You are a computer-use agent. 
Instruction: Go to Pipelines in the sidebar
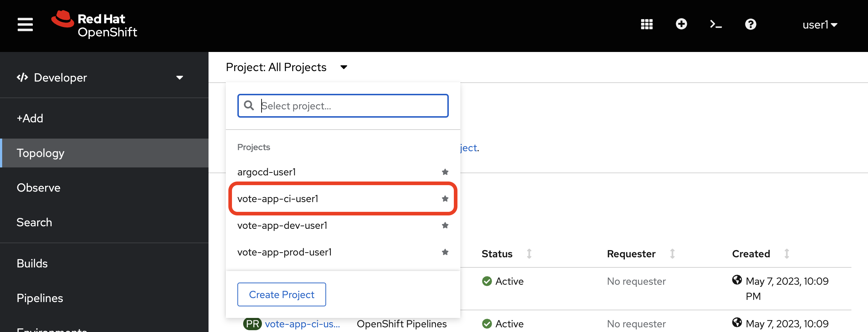coord(40,298)
